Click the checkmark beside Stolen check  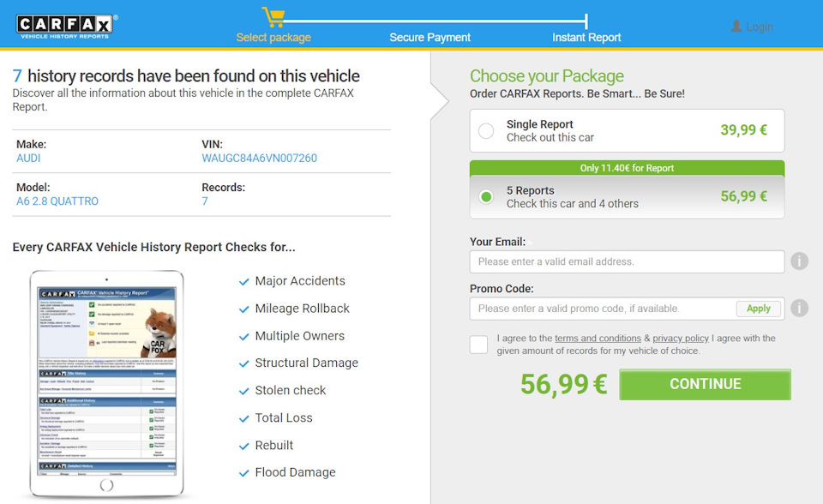tap(243, 391)
